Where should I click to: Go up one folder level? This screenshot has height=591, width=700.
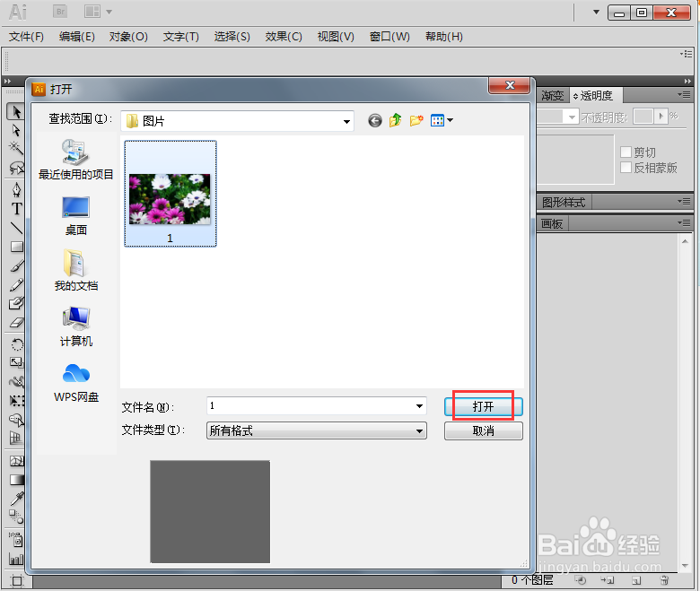[395, 120]
